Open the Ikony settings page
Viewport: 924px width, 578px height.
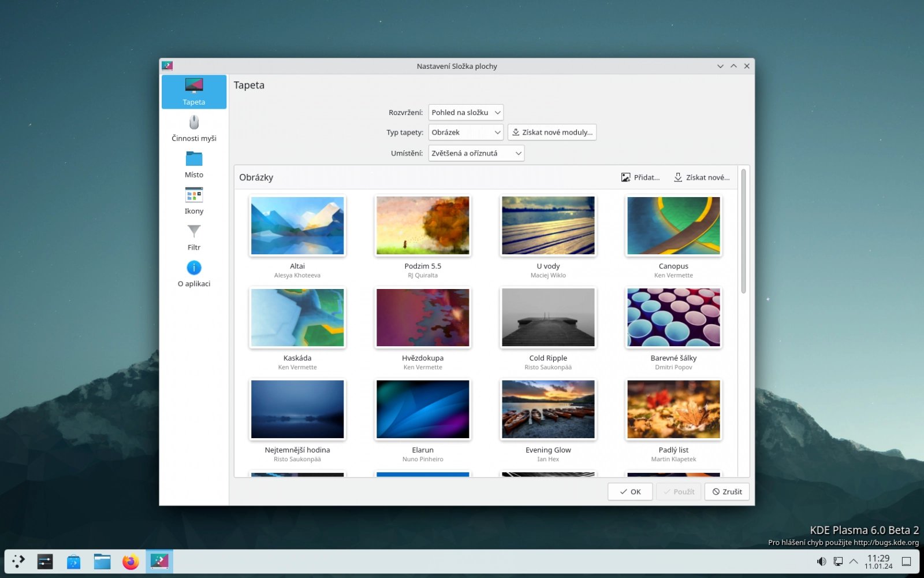point(193,201)
